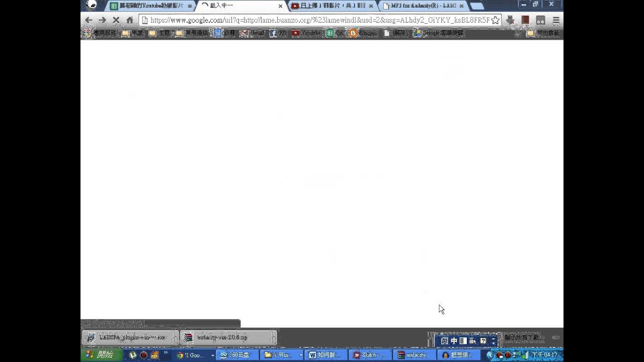Click the red record quick launch icon

click(144, 355)
